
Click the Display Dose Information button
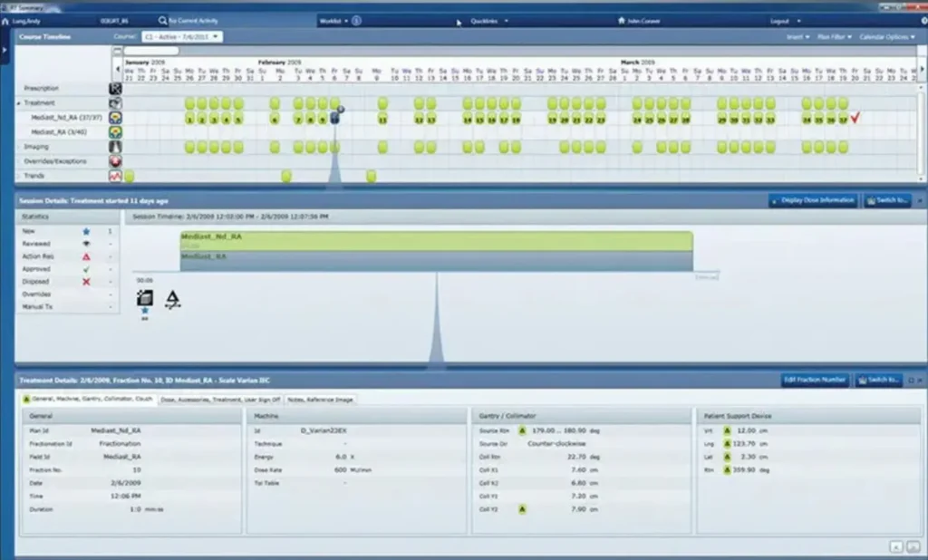(x=811, y=200)
